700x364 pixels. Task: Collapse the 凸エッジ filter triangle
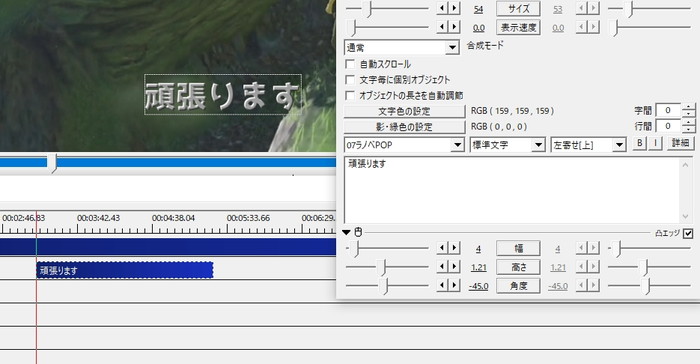(346, 232)
